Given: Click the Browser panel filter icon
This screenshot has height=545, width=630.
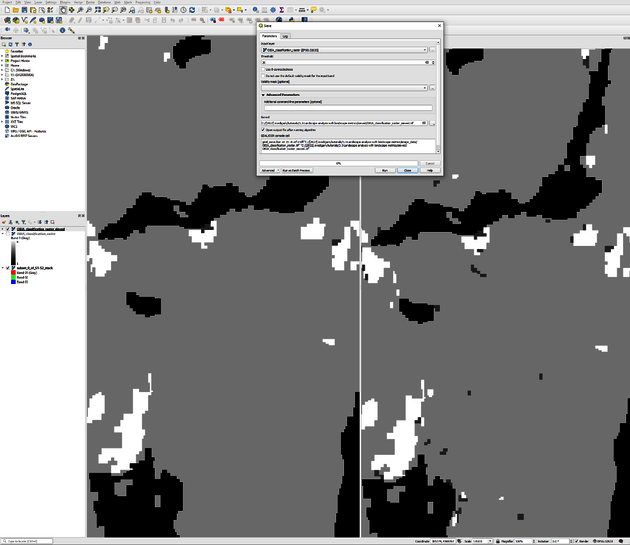Looking at the screenshot, I should click(17, 44).
